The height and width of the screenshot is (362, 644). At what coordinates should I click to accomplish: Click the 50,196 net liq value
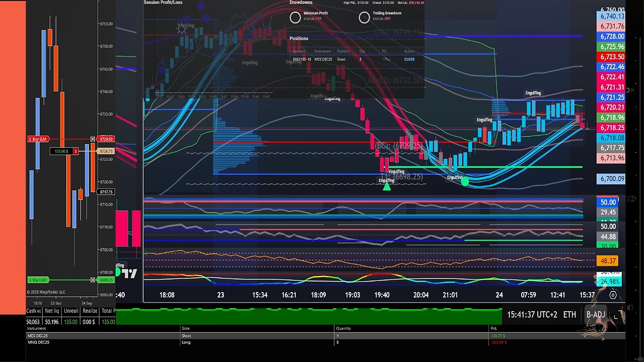(52, 322)
